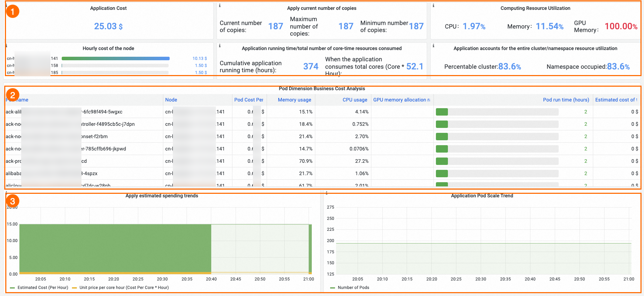Click the Namespace occupied value 83.6%
Screen dimensions: 644x296
(x=618, y=67)
